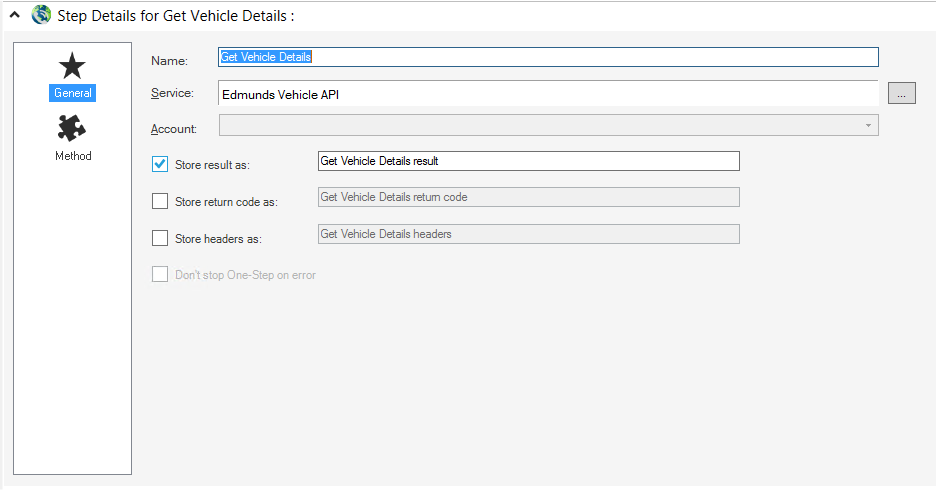This screenshot has width=936, height=491.
Task: Click the Get Vehicle Details headers field
Action: pos(528,234)
